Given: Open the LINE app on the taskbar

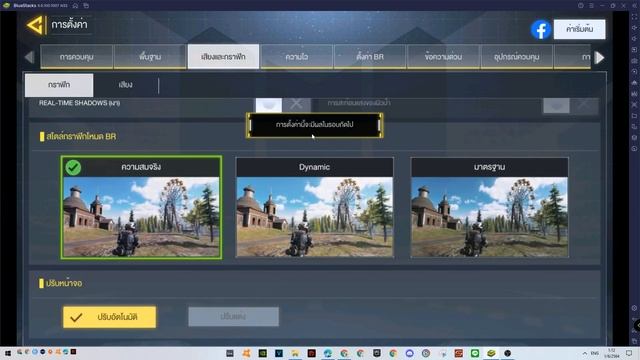Looking at the screenshot, I should tap(475, 353).
